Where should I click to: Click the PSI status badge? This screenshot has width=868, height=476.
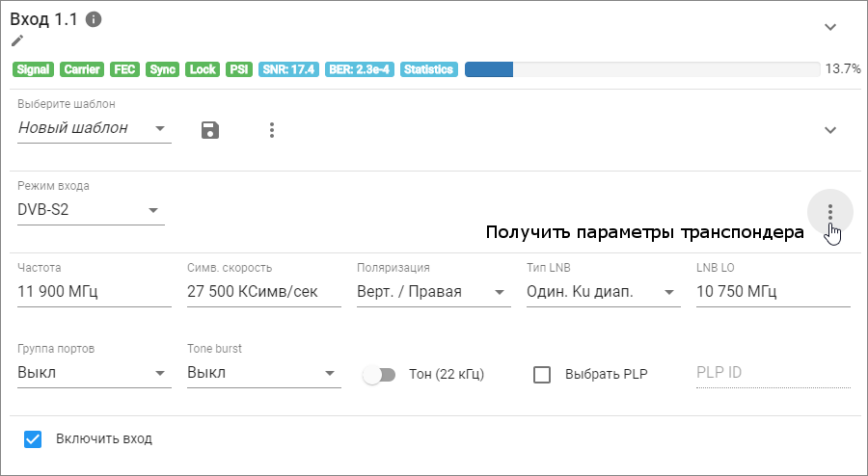click(x=239, y=69)
